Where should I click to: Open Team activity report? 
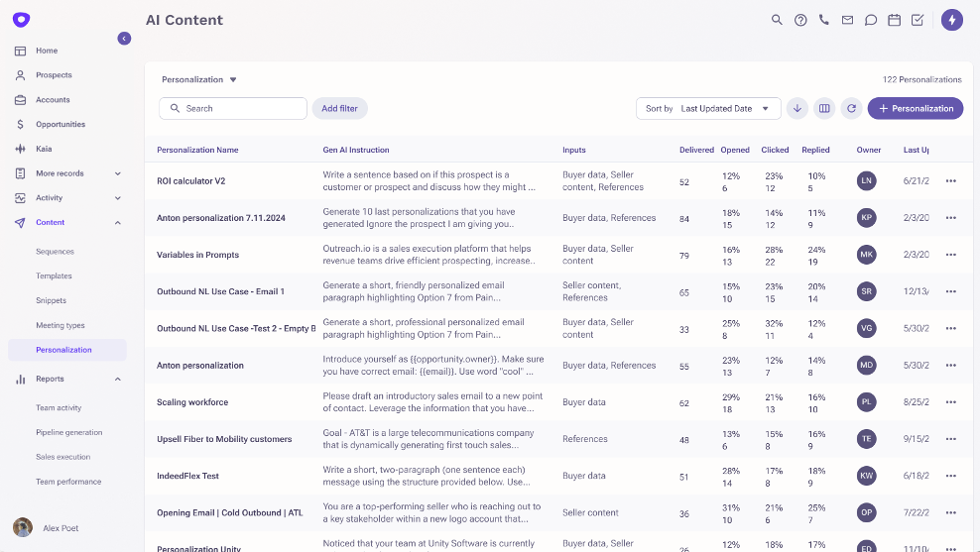coord(59,407)
